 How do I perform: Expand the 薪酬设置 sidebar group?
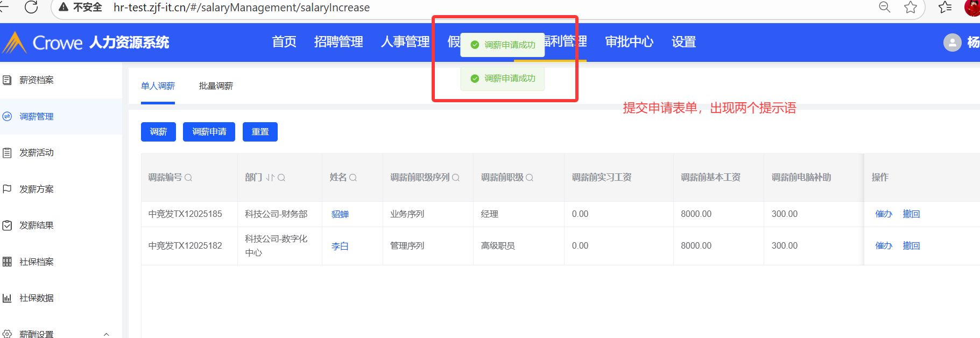[x=106, y=334]
